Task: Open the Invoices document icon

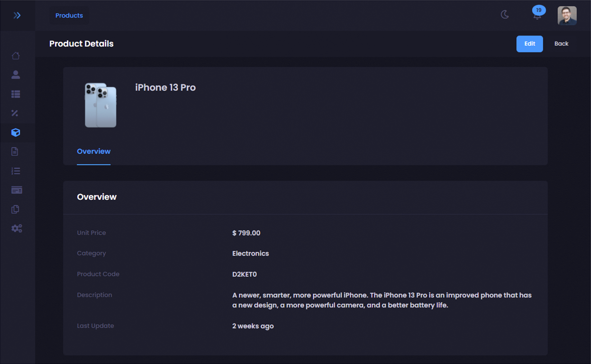Action: (x=16, y=151)
